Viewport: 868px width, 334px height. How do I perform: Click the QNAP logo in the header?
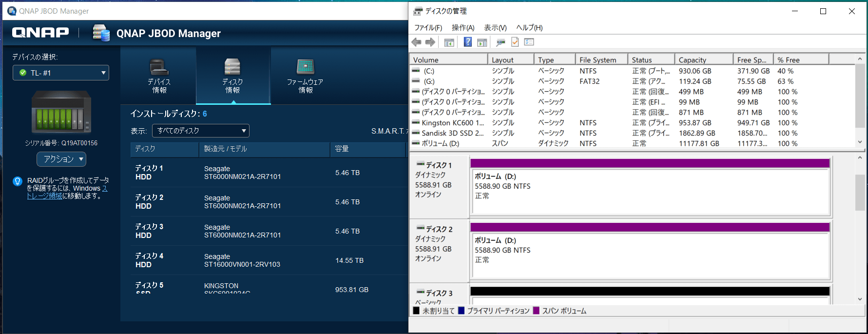40,33
